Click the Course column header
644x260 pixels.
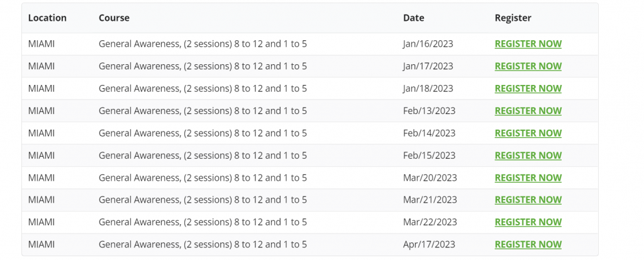pyautogui.click(x=114, y=18)
